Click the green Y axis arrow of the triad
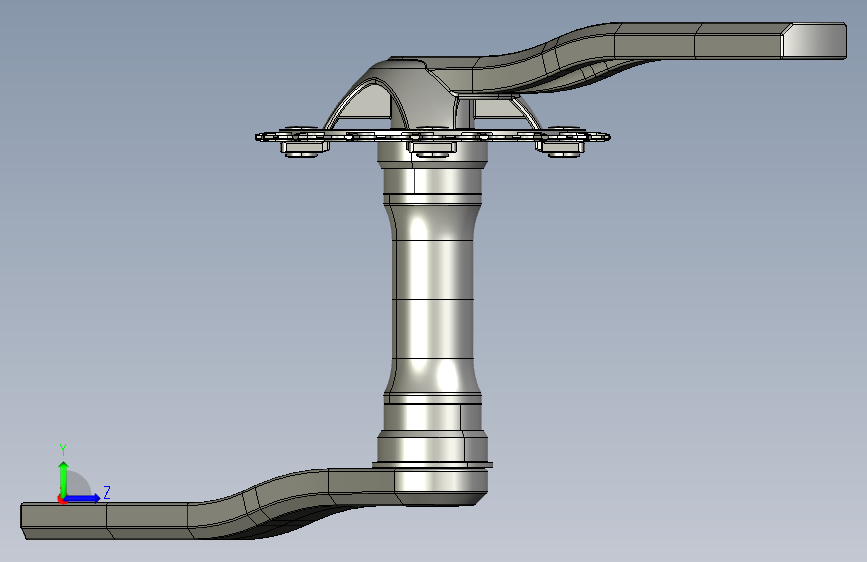The width and height of the screenshot is (867, 562). click(x=64, y=479)
